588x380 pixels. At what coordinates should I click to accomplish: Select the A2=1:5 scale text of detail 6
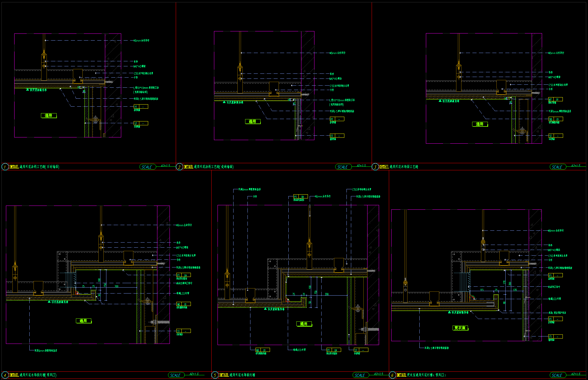[576, 374]
